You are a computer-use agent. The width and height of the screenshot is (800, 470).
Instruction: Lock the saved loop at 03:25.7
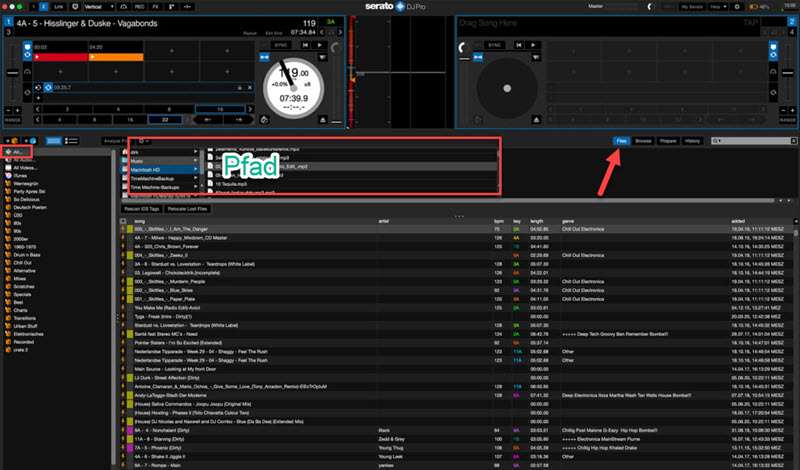239,87
